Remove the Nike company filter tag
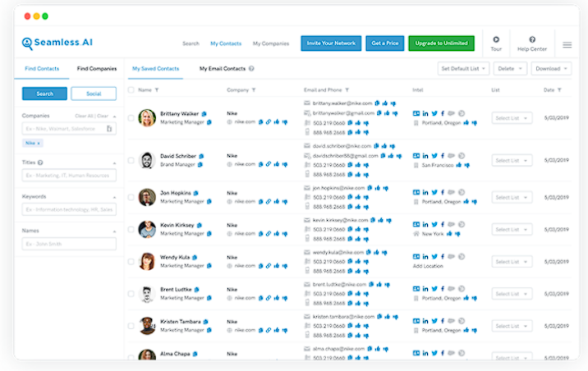Viewport: 588px width, 371px height. point(39,143)
